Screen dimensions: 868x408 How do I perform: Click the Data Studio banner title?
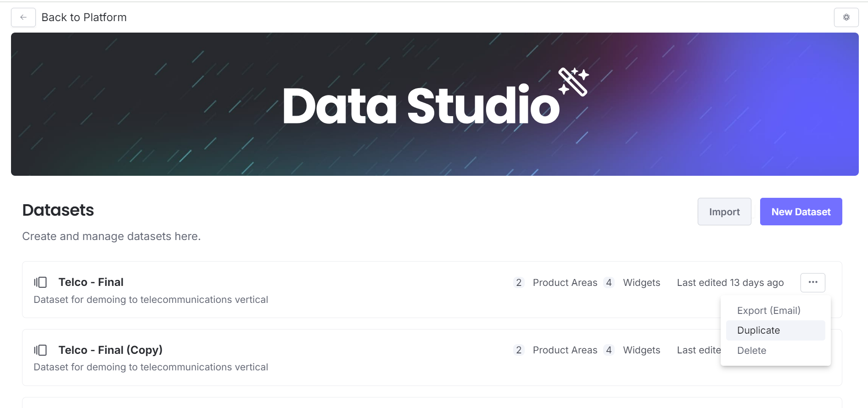coord(421,106)
